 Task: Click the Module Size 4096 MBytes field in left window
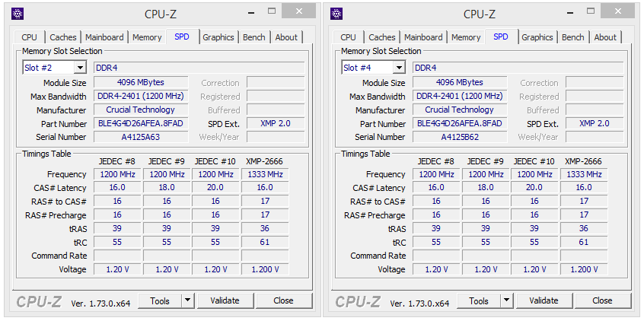(141, 82)
